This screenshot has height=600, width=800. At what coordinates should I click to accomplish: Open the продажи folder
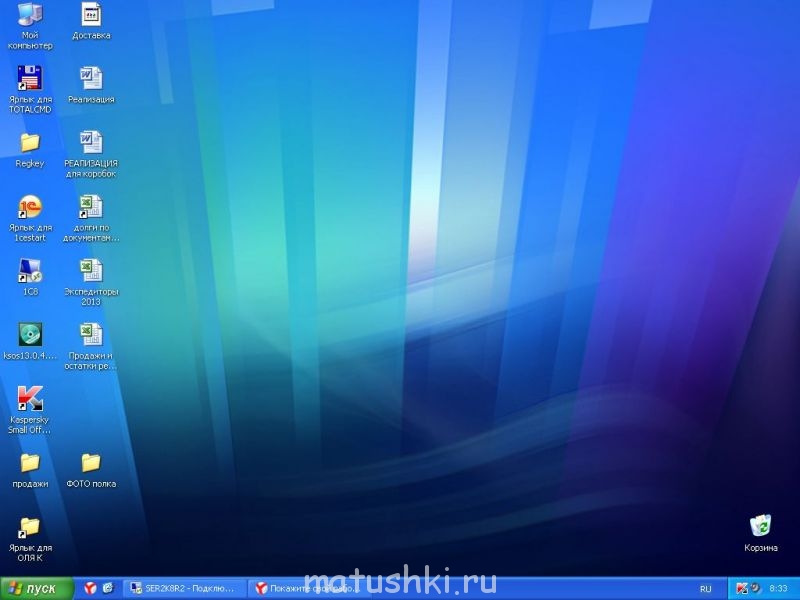[x=30, y=462]
